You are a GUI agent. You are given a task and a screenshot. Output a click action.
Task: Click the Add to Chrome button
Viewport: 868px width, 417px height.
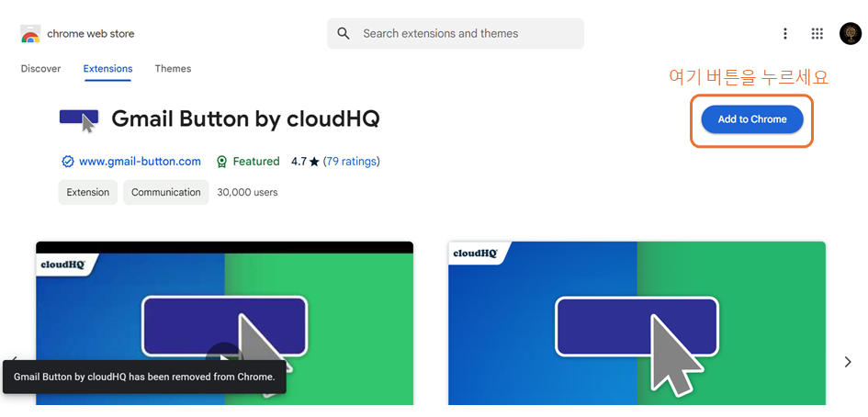pyautogui.click(x=752, y=119)
